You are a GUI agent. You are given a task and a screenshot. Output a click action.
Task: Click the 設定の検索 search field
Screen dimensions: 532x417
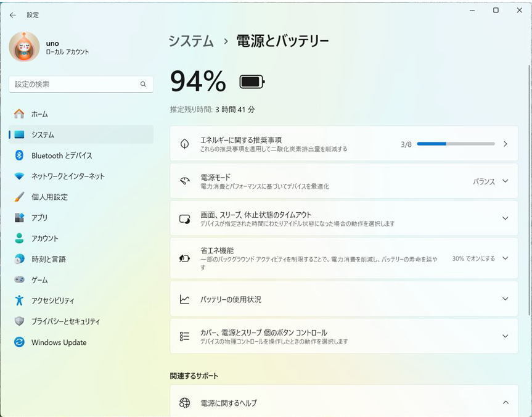[81, 85]
